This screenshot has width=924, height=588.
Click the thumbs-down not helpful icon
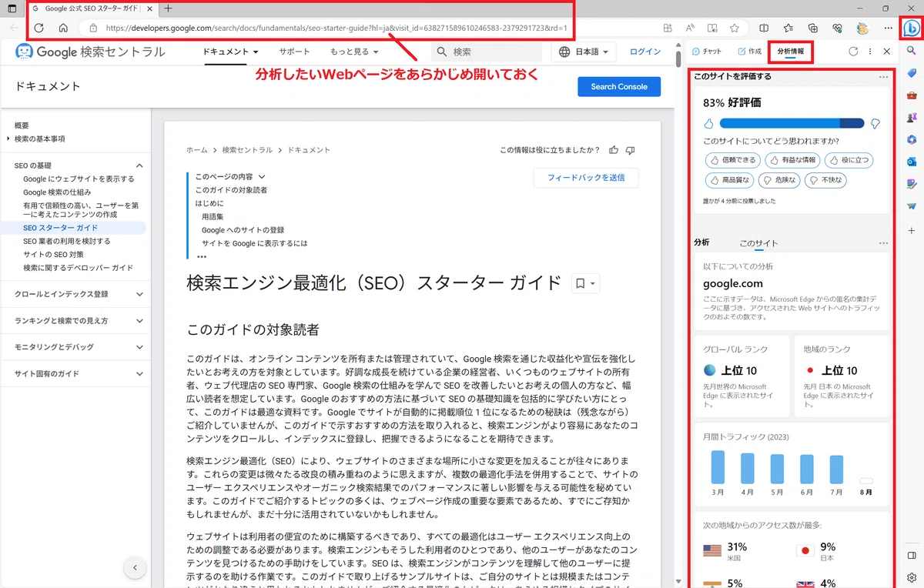[631, 150]
